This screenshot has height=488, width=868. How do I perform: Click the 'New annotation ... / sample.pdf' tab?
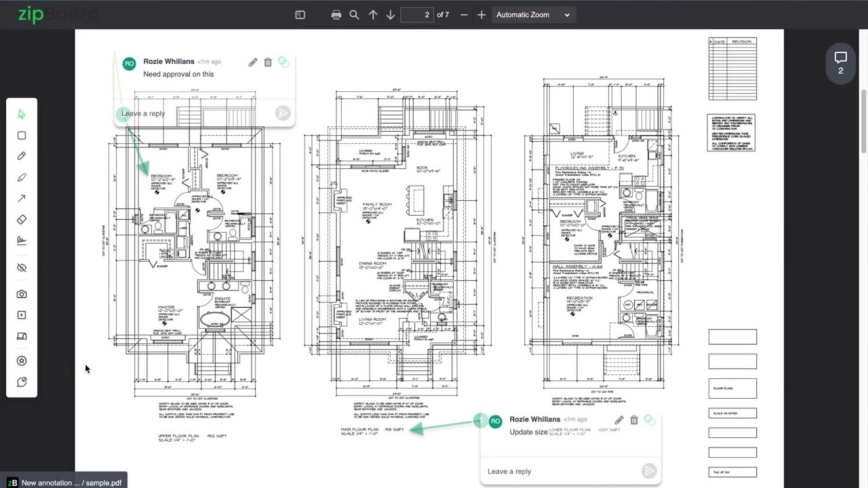point(65,482)
